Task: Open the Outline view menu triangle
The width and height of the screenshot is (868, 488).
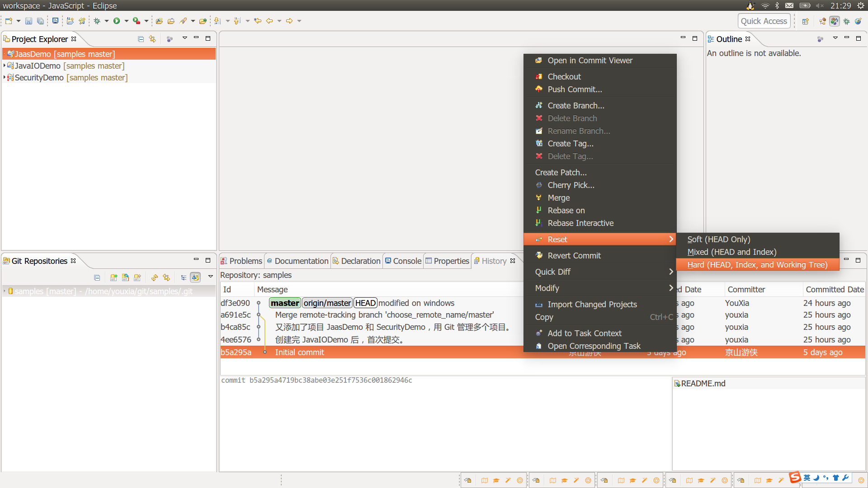Action: coord(835,38)
